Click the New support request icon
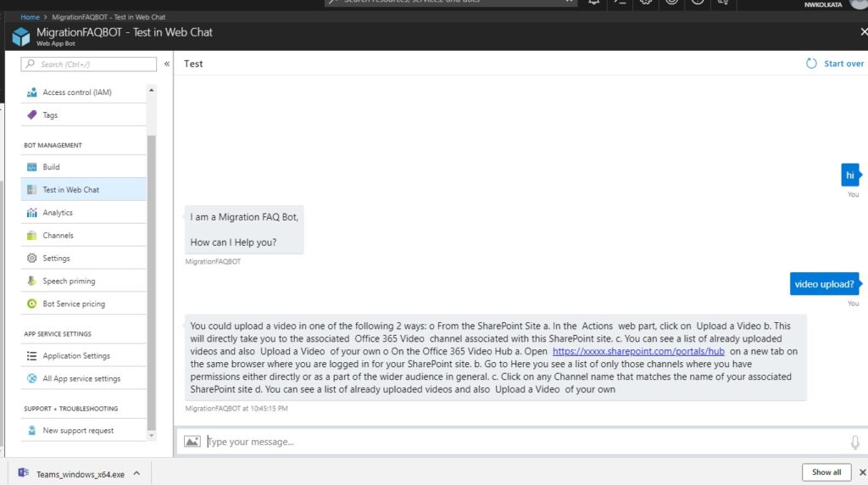Viewport: 868px width, 485px height. tap(31, 430)
